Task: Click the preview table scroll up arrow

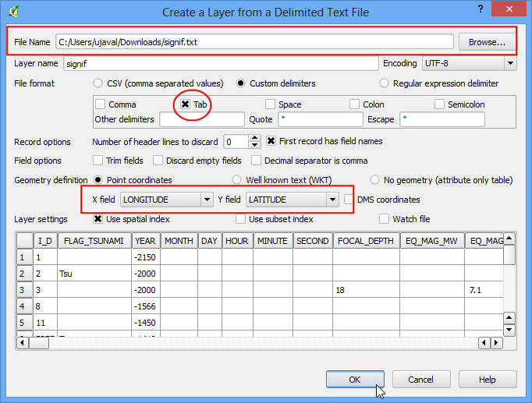Action: [509, 239]
